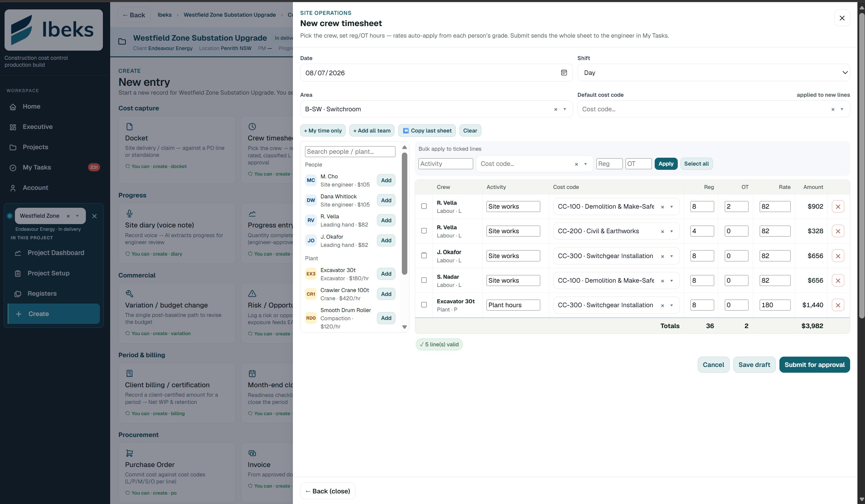Tick the R. Vella CC-100 line checkbox

tap(424, 206)
